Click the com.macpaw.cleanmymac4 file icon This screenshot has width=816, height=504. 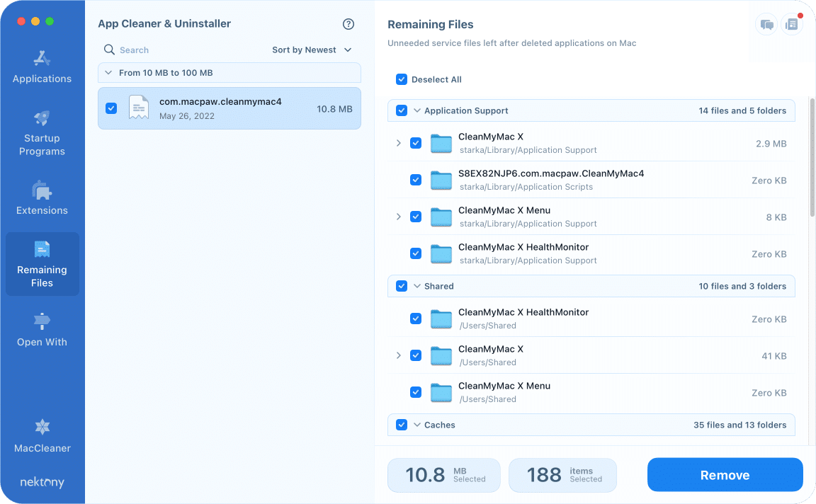[139, 108]
